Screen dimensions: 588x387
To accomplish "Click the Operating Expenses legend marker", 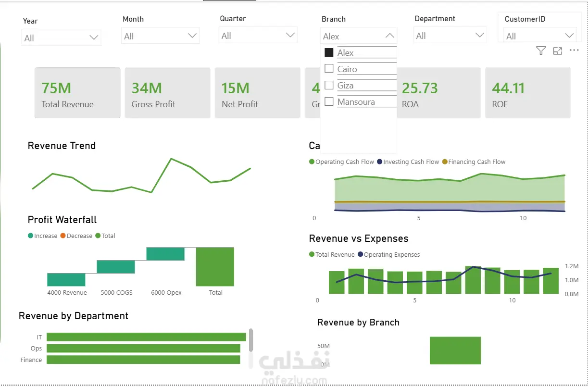I will coord(360,255).
